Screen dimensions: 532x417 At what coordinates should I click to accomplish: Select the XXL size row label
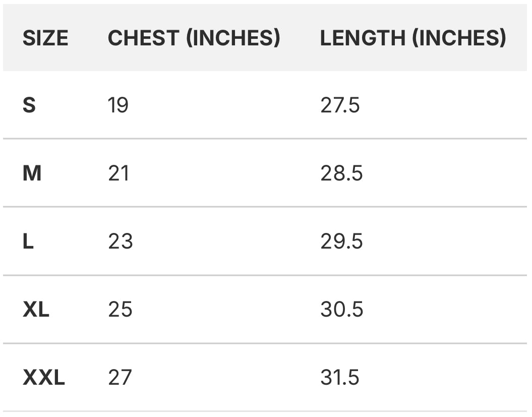pos(43,377)
